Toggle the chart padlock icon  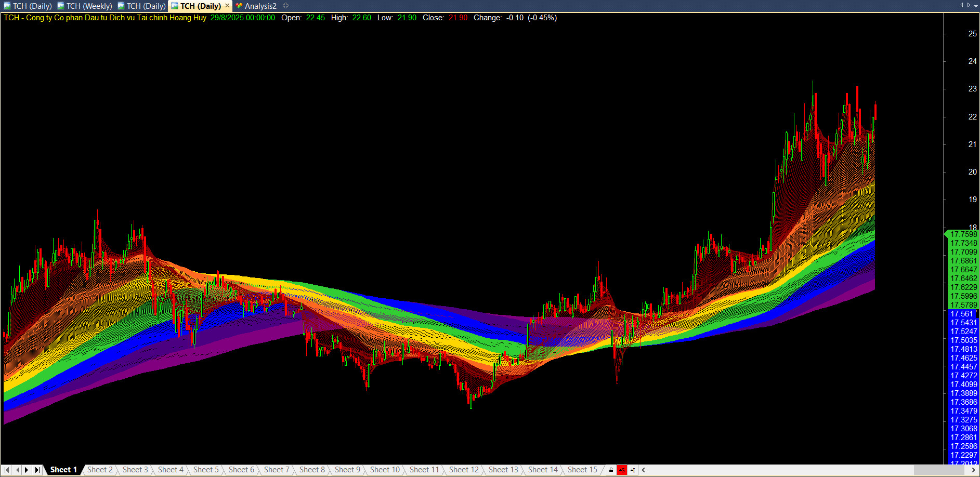611,470
